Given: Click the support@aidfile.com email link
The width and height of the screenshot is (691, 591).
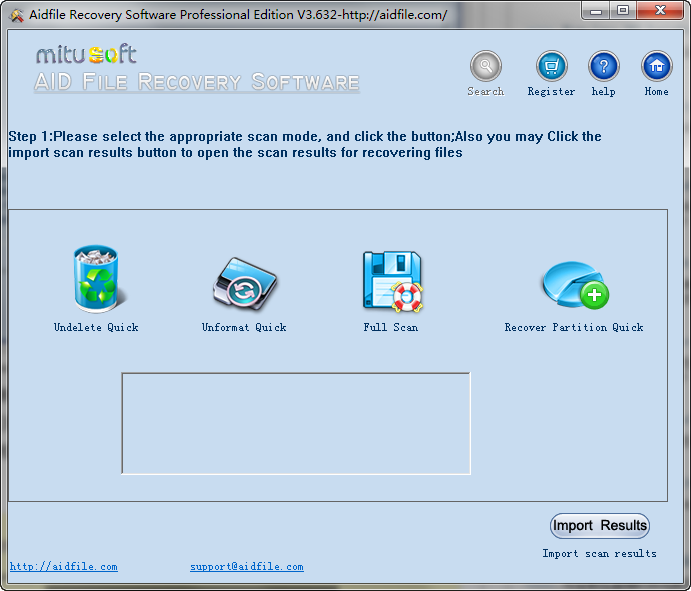Looking at the screenshot, I should tap(247, 566).
